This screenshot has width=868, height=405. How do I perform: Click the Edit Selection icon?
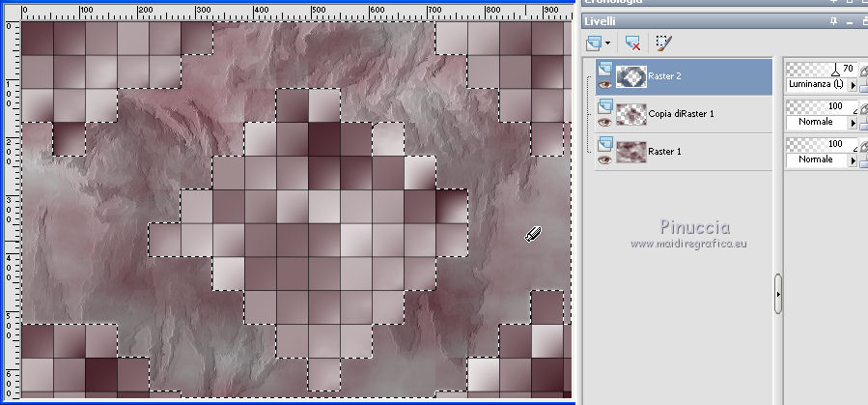663,43
